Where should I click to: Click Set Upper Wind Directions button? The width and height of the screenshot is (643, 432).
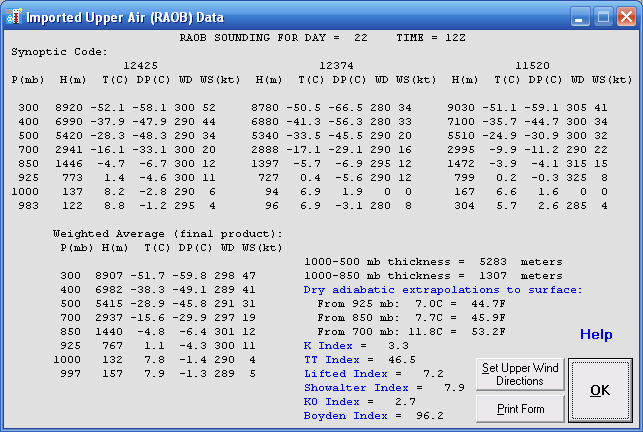tap(520, 375)
